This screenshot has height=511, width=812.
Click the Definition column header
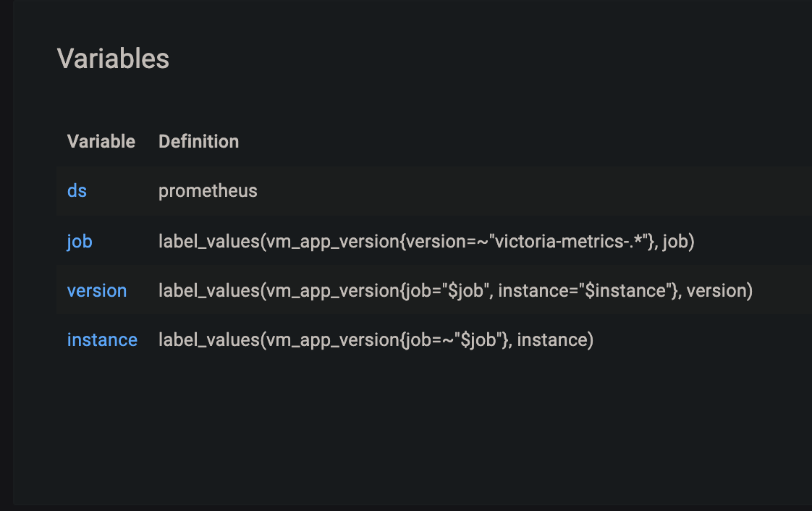(x=198, y=141)
